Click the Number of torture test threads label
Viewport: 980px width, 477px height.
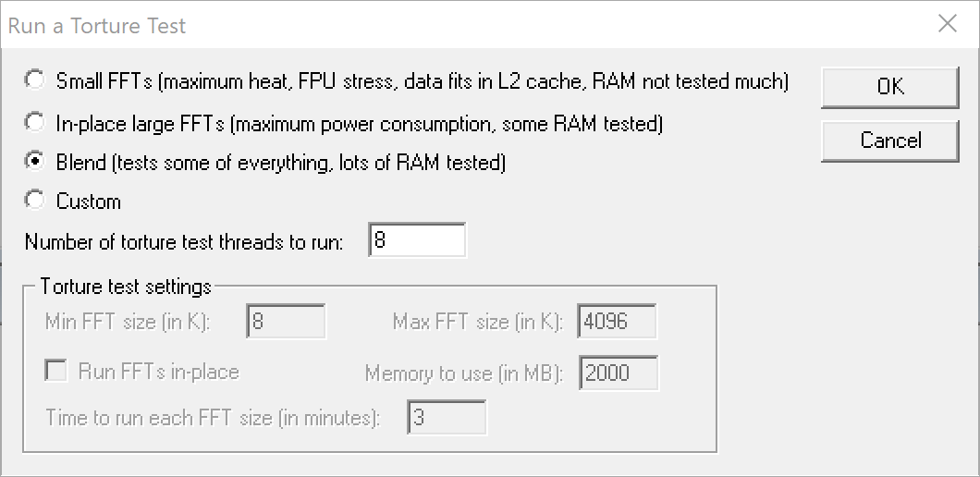coord(184,242)
